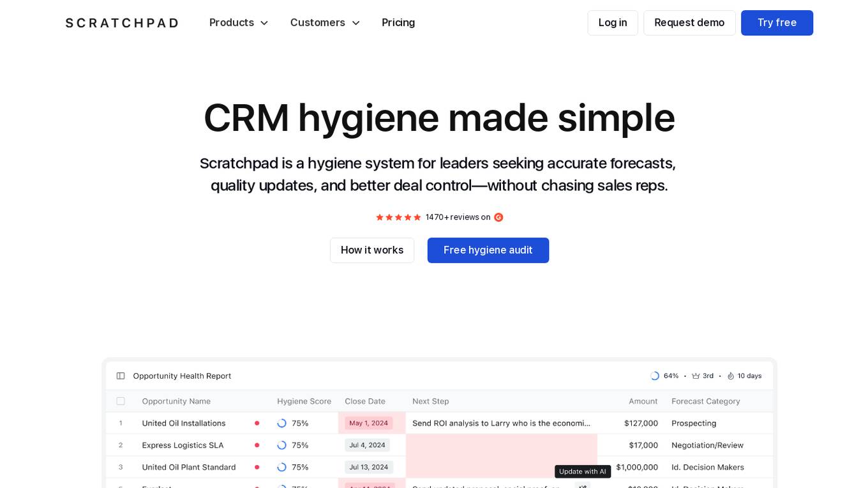868x488 pixels.
Task: Click empty Next Step cell for Express Logistics SLA
Action: coord(501,445)
